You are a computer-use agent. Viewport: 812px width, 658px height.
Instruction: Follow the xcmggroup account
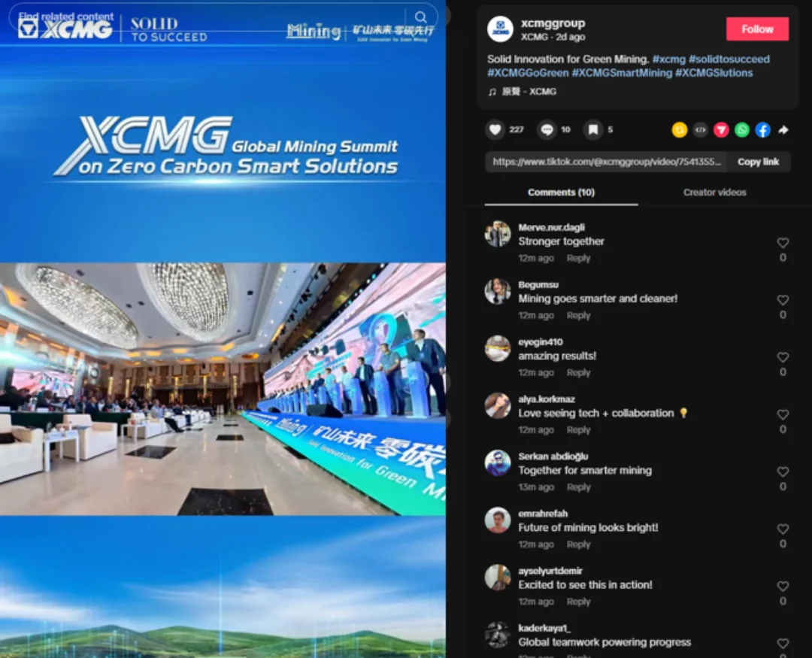[757, 29]
